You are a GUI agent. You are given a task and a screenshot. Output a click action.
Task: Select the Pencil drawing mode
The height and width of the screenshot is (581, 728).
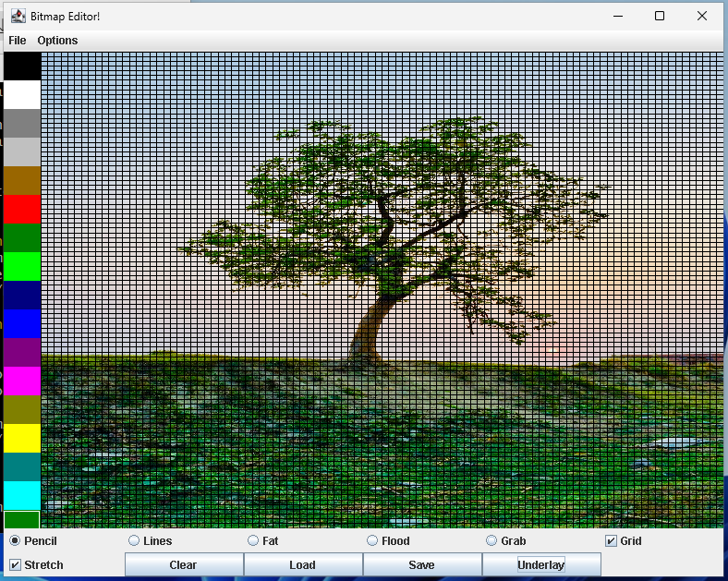(33, 541)
